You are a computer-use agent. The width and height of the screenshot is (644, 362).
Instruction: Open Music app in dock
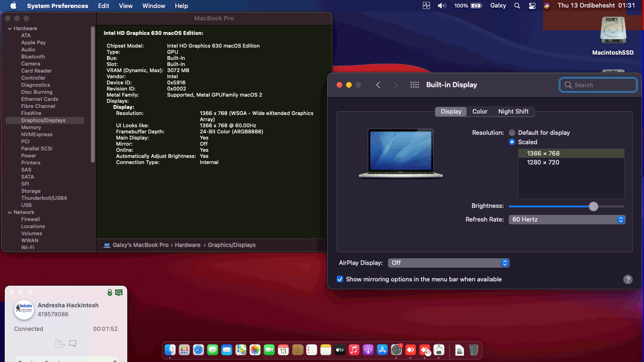[x=354, y=350]
